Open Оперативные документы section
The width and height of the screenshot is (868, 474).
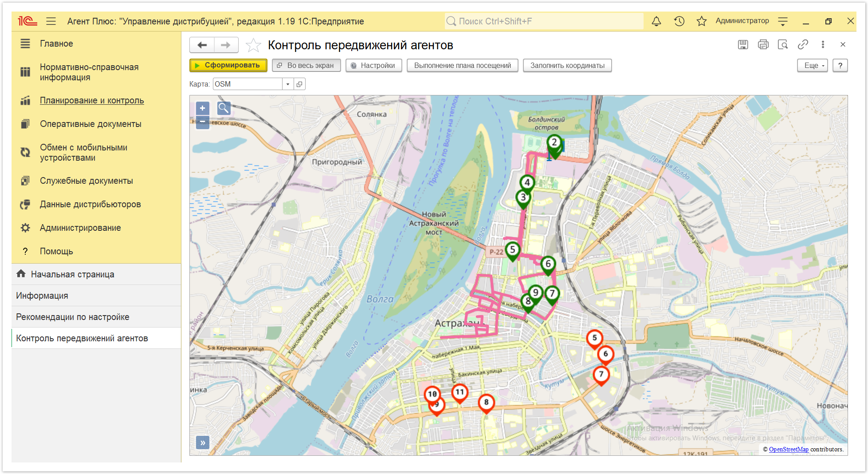[96, 124]
